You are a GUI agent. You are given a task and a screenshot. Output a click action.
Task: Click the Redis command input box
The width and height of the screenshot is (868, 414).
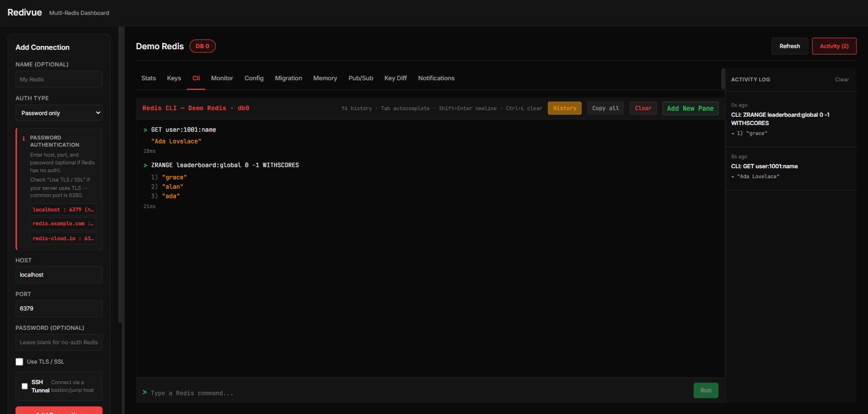(420, 393)
